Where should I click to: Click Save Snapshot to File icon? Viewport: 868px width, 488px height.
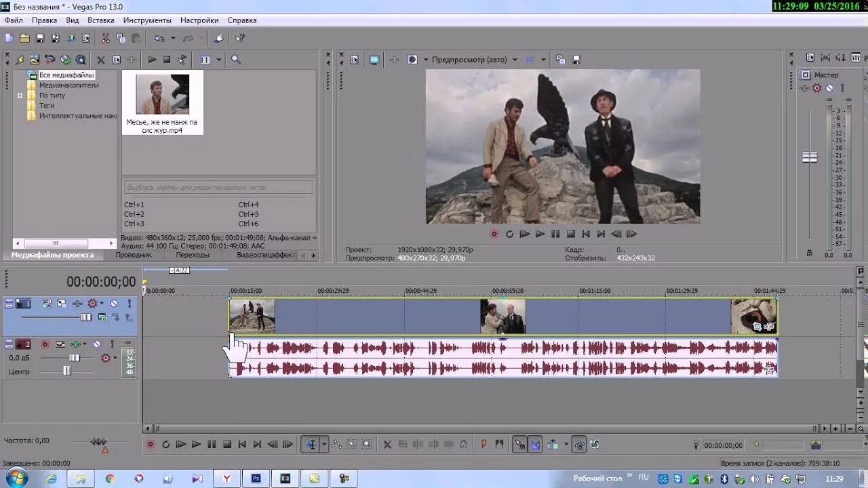(576, 60)
